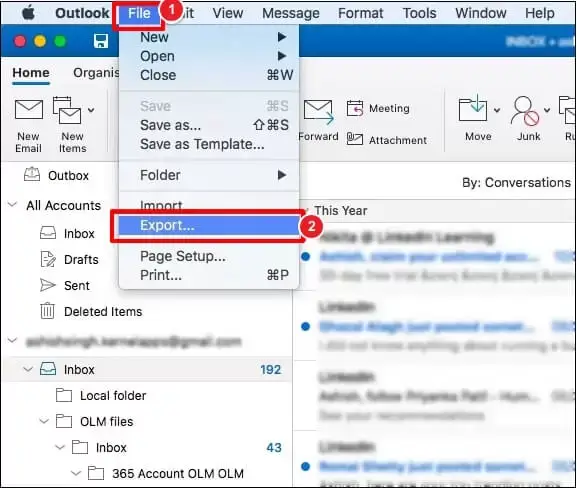The image size is (577, 489).
Task: Click the Outbox tray icon
Action: coord(32,174)
